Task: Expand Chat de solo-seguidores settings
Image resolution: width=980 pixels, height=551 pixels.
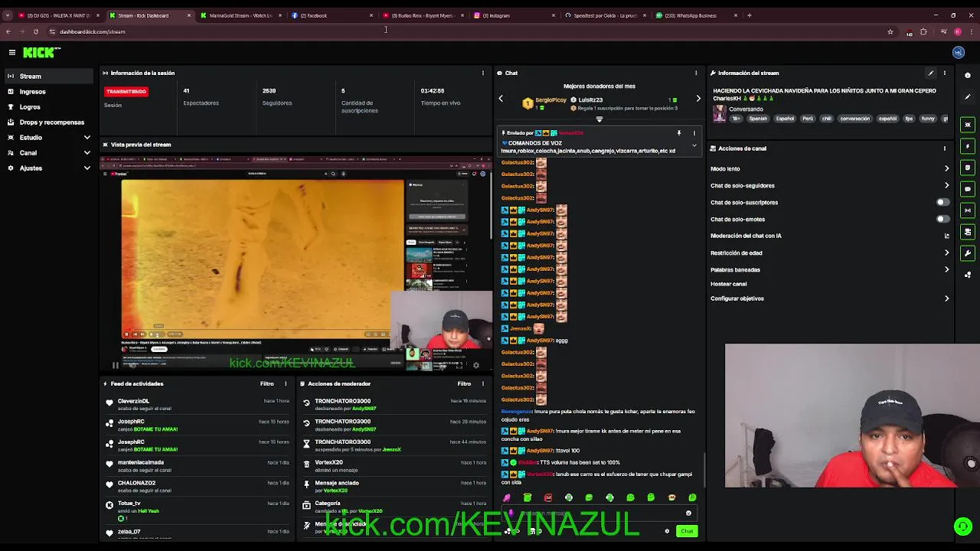Action: pos(946,185)
